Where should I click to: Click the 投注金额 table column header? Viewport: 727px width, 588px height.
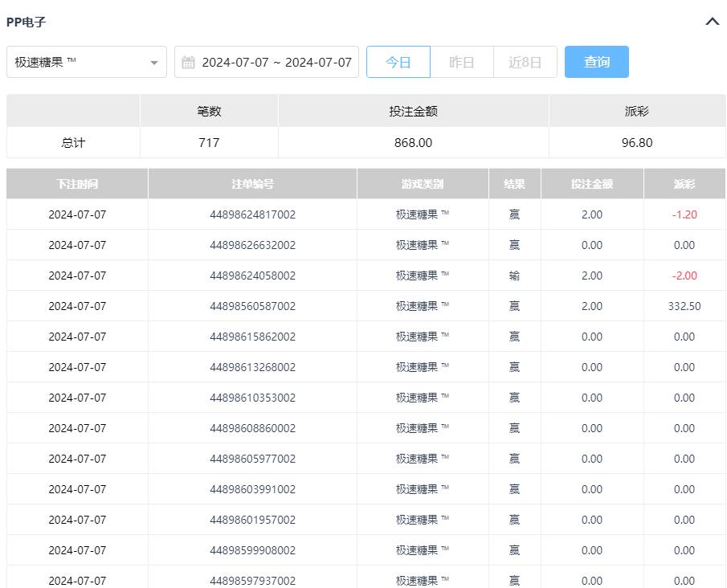click(x=592, y=184)
